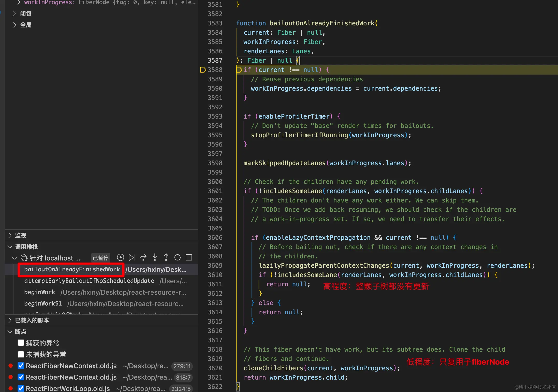558x392 pixels.
Task: Click the 已暂停 status badge
Action: click(x=101, y=258)
